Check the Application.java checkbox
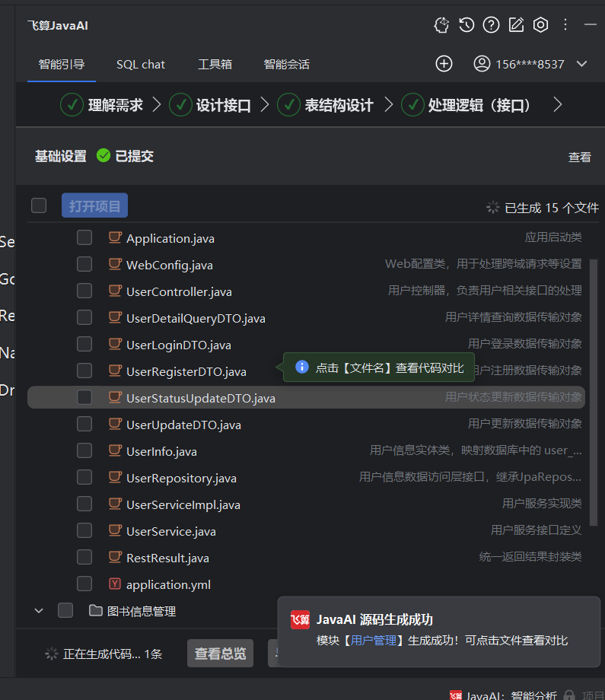Viewport: 605px width, 700px height. tap(84, 237)
